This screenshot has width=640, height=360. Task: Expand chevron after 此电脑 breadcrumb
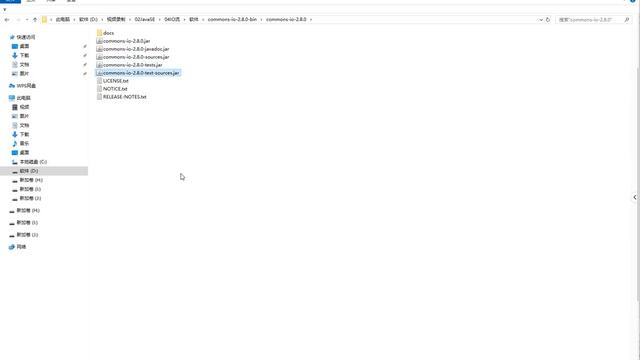point(74,20)
